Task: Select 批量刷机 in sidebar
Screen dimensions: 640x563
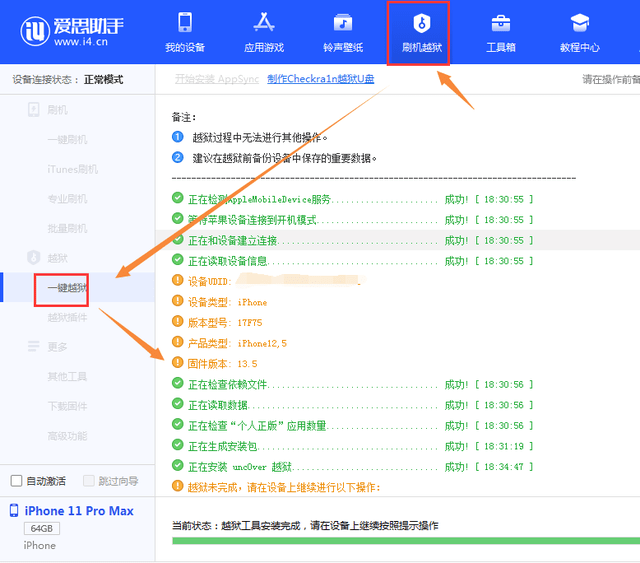Action: [x=67, y=228]
